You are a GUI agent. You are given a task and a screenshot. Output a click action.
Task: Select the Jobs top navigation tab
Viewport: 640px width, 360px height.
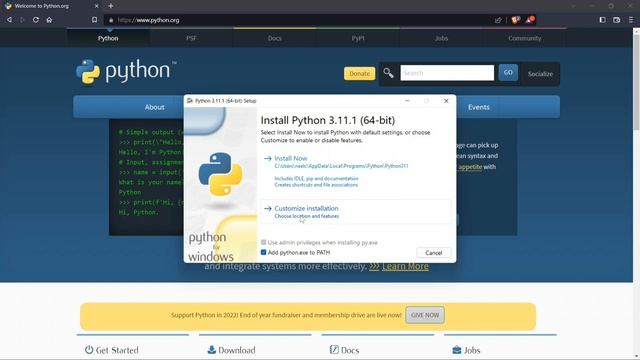[x=441, y=38]
